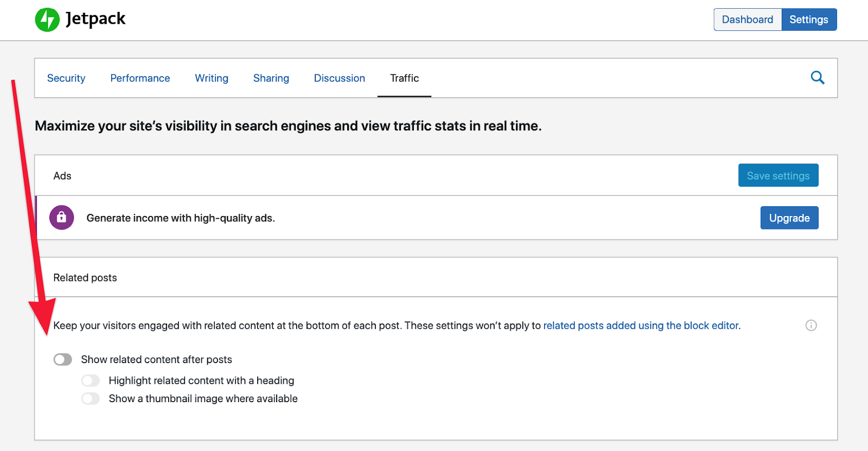Enable Show related content after posts
The height and width of the screenshot is (451, 868).
[x=63, y=360]
